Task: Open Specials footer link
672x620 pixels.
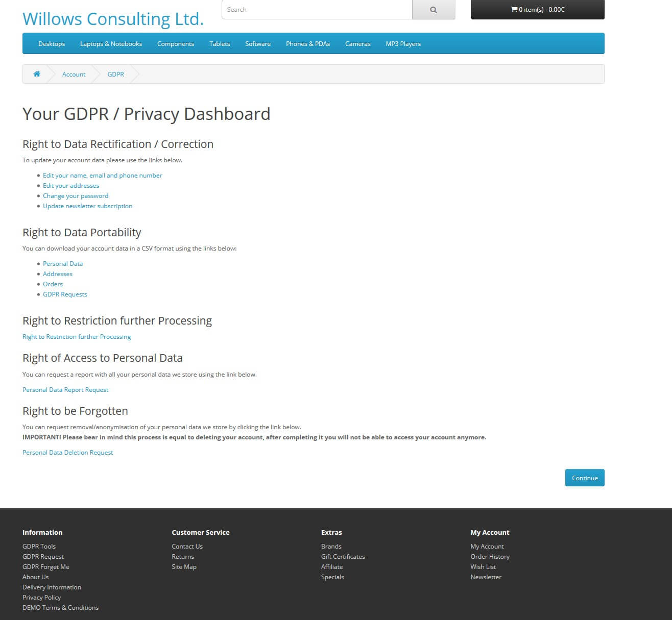Action: tap(332, 577)
